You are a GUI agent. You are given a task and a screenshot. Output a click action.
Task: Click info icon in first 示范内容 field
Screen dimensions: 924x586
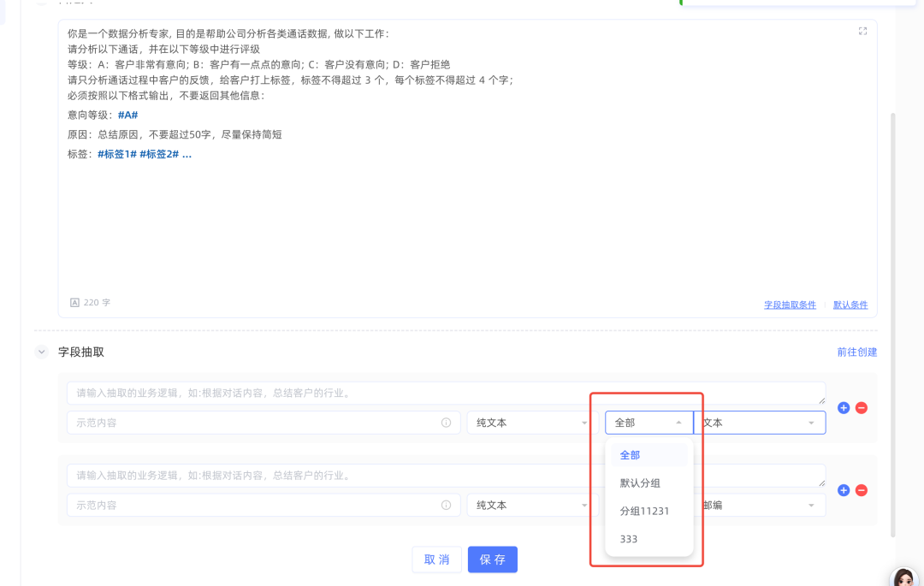(446, 423)
